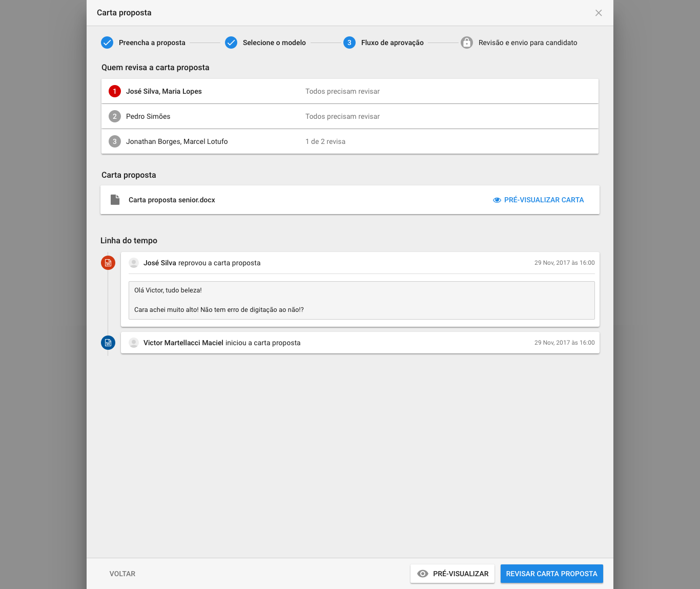Image resolution: width=700 pixels, height=589 pixels.
Task: Select the Jonathan Borges, Marcel Lotufo row
Action: [349, 141]
